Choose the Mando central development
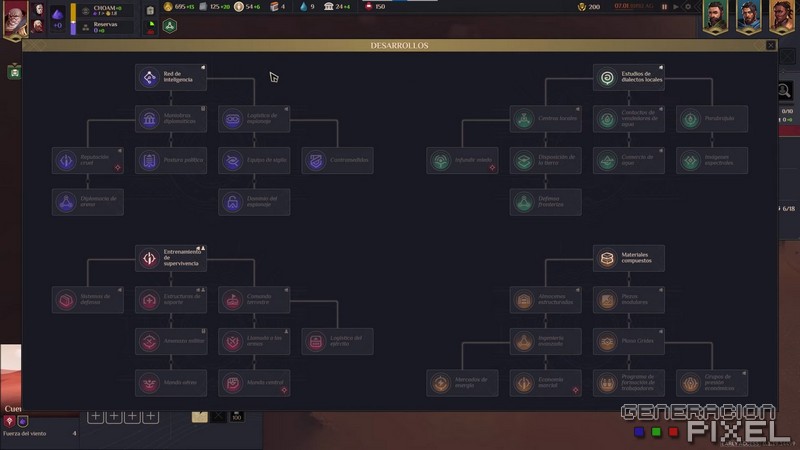The width and height of the screenshot is (800, 450). point(254,383)
